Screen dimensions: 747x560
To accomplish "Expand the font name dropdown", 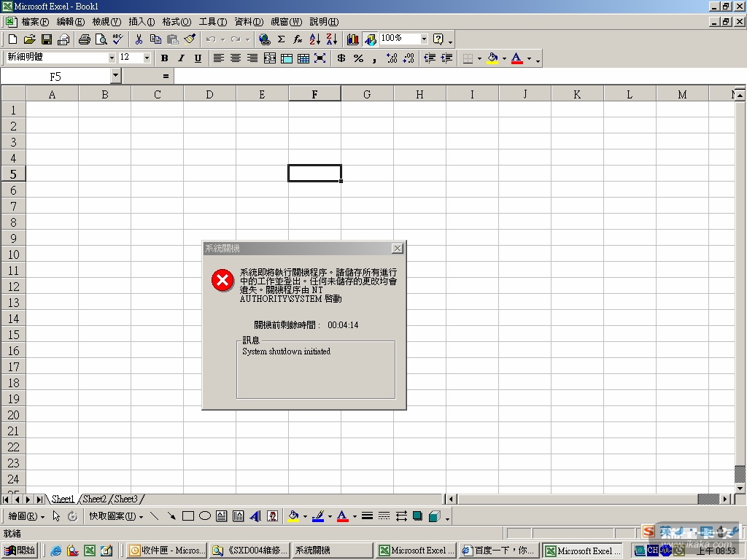I will pyautogui.click(x=112, y=58).
